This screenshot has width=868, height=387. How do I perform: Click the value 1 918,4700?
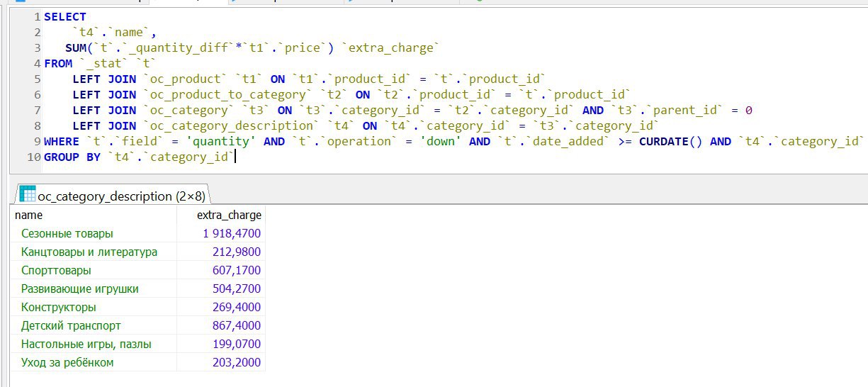point(231,233)
